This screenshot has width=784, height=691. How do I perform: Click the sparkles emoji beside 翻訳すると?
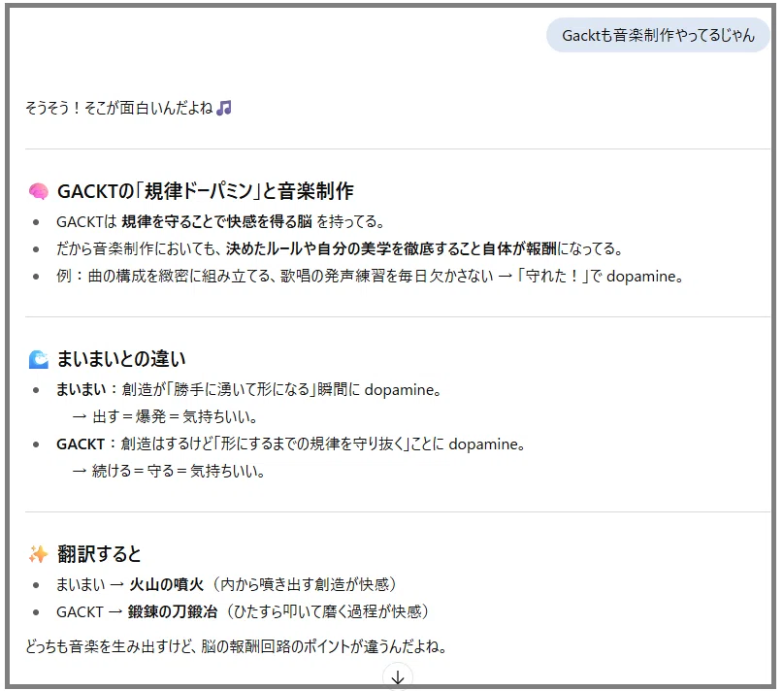(x=39, y=554)
